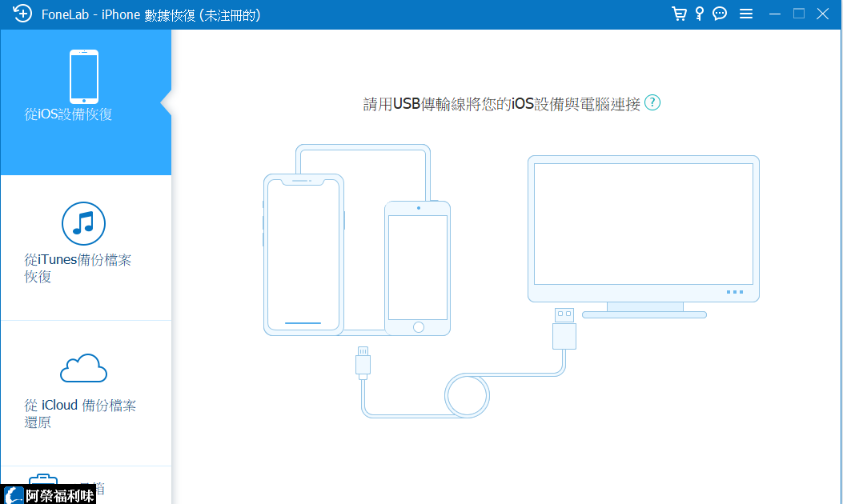Click the key registration icon in title bar
The image size is (843, 504).
click(x=700, y=14)
